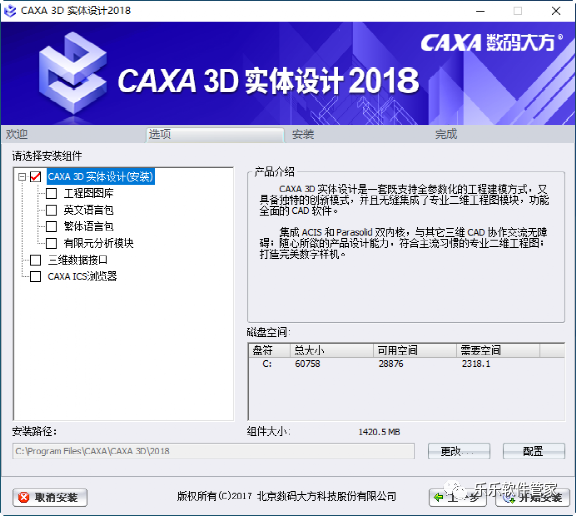Check the 繁体语言包 option

[51, 226]
